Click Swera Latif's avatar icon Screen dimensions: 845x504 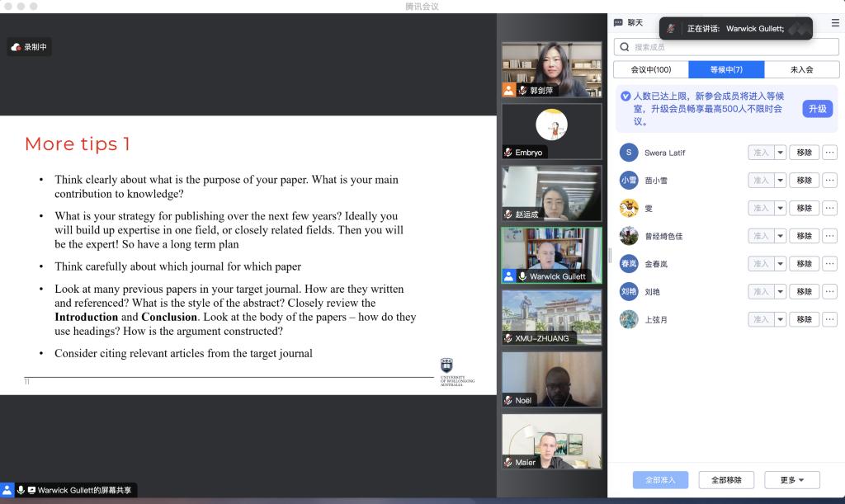click(629, 153)
